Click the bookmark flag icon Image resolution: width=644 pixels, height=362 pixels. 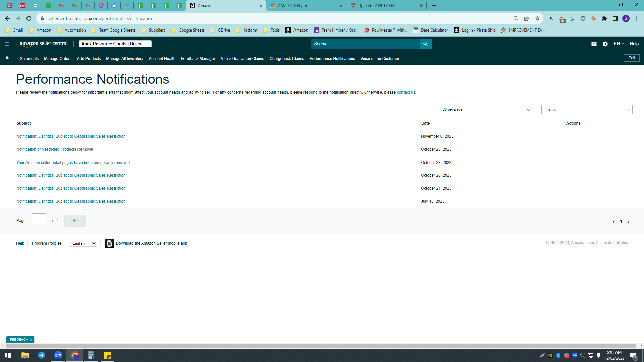click(x=7, y=58)
